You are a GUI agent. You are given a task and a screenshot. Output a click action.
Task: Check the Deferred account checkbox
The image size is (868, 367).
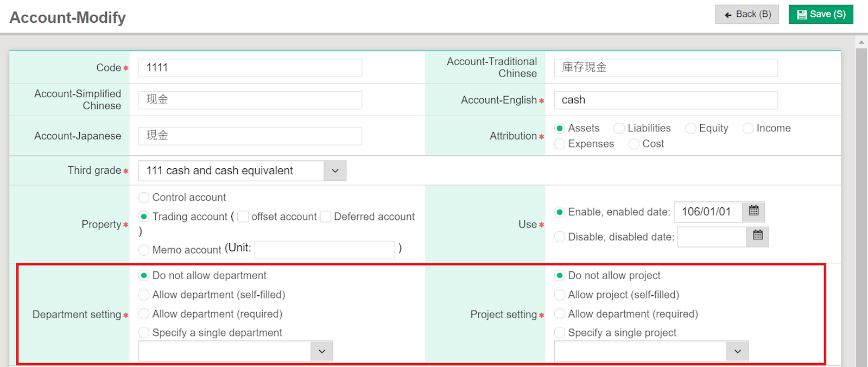[326, 217]
